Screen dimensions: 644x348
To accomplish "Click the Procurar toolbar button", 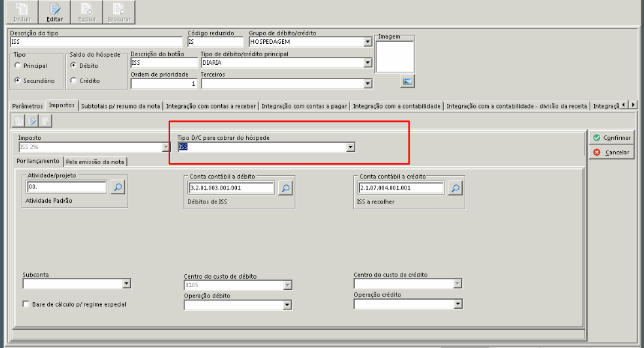I will click(119, 12).
